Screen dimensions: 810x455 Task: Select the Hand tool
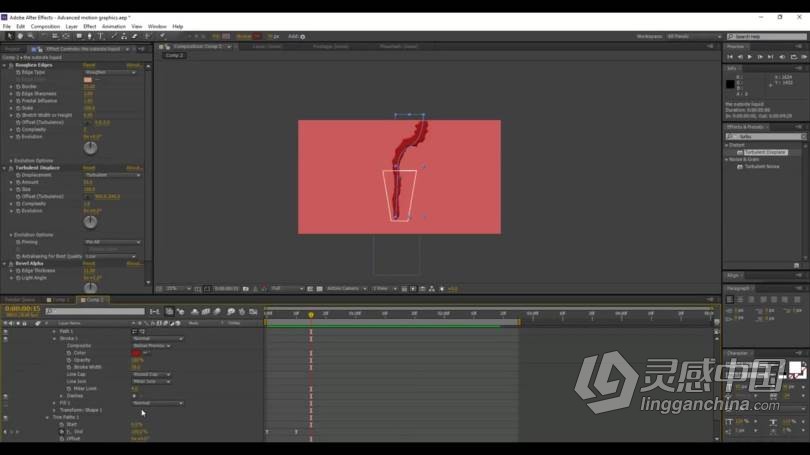(x=20, y=36)
